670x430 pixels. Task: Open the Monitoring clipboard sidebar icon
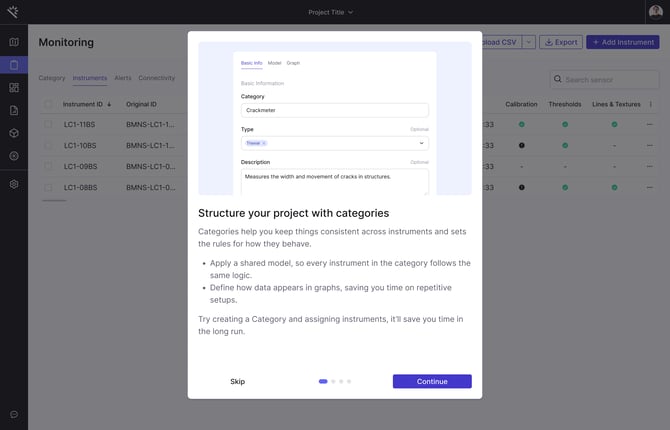[x=14, y=65]
